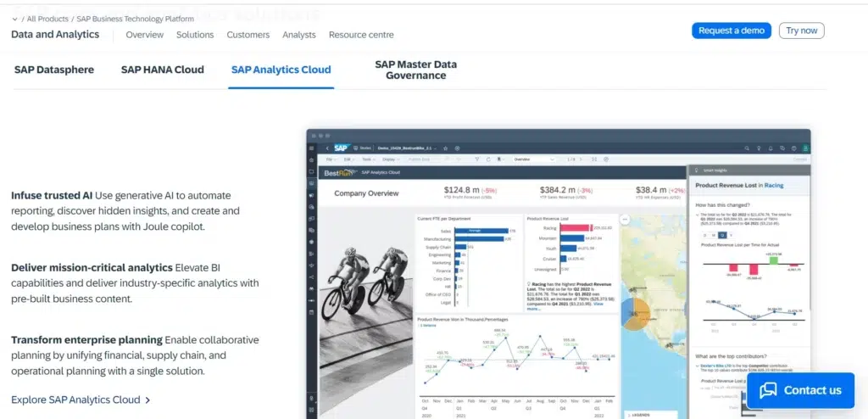Open the File menu in dashboard toolbar
The width and height of the screenshot is (868, 419).
pyautogui.click(x=331, y=159)
